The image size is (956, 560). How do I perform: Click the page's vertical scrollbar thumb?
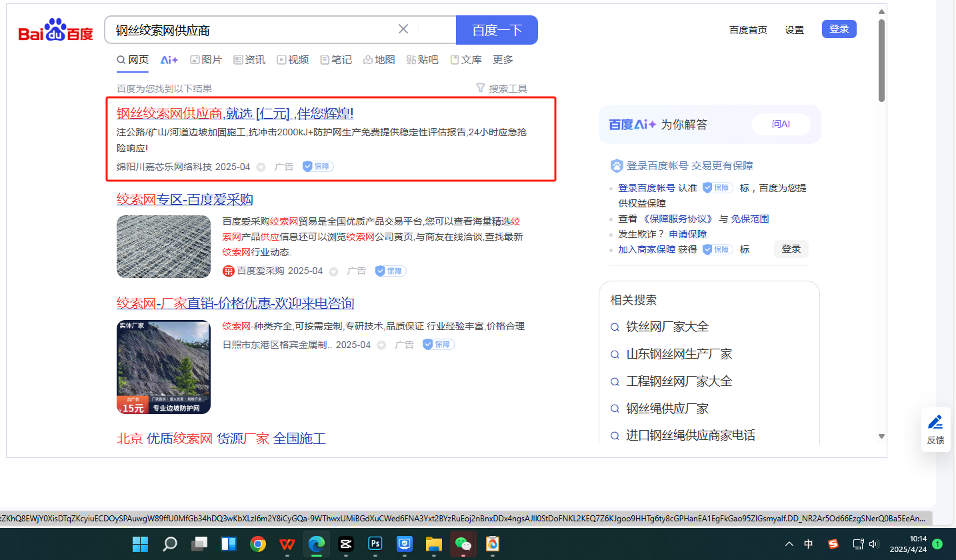(x=881, y=60)
